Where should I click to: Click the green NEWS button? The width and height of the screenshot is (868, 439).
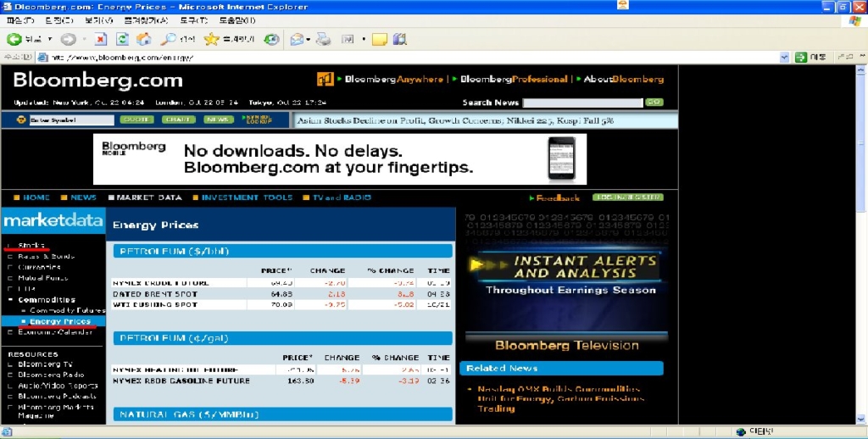pos(219,119)
